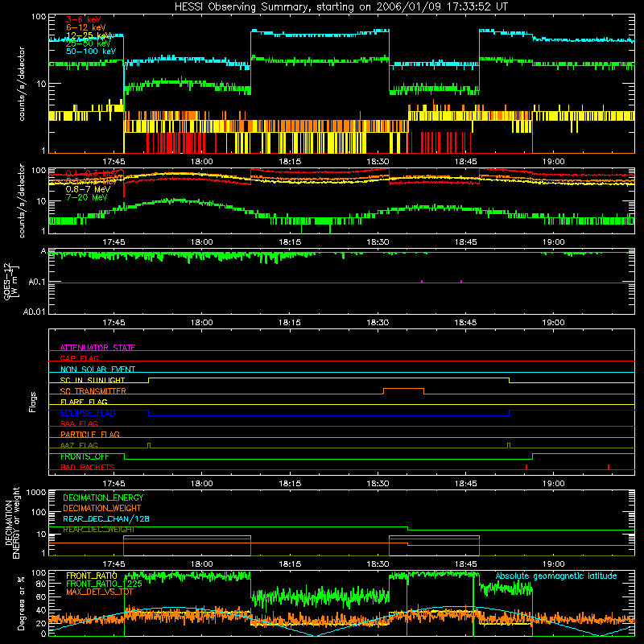This screenshot has width=644, height=644.
Task: Click the 19:00 tick label under Flags panel
Action: tap(553, 484)
